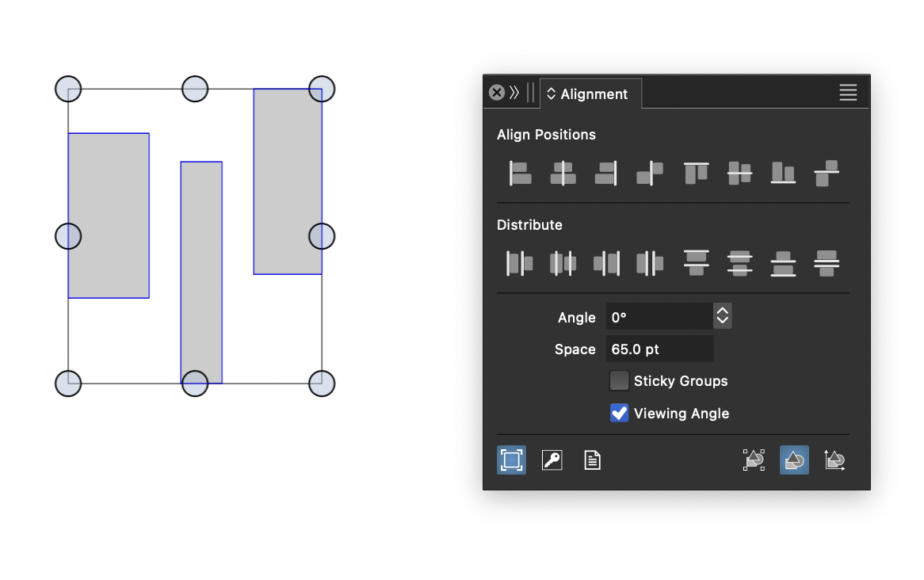The image size is (924, 580).
Task: Open the Alignment panel hamburger menu
Action: click(x=848, y=93)
